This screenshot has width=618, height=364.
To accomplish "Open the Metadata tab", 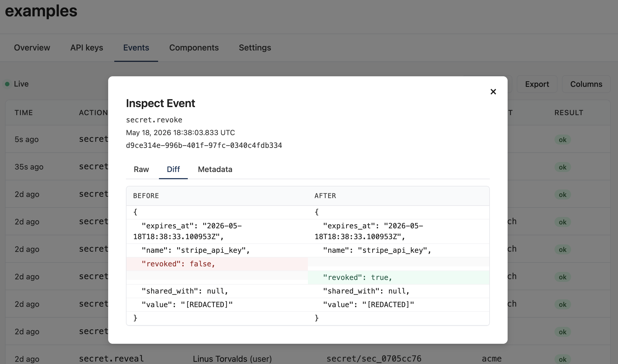I will tap(215, 169).
